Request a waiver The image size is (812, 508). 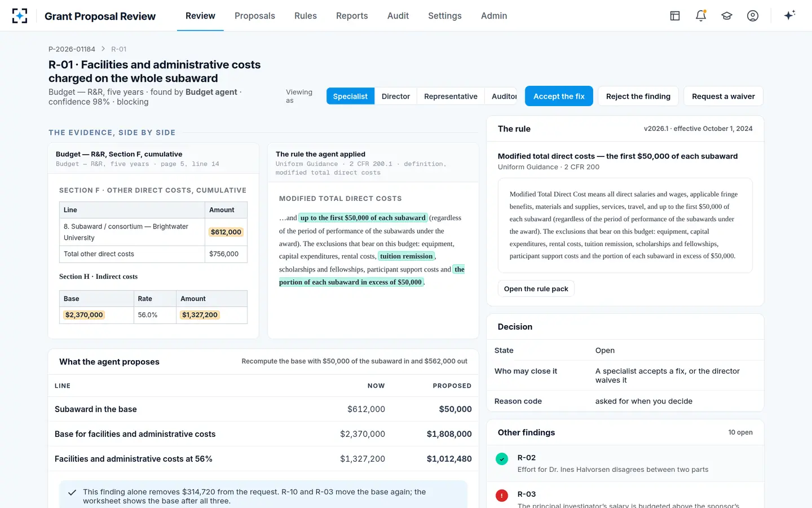(723, 96)
